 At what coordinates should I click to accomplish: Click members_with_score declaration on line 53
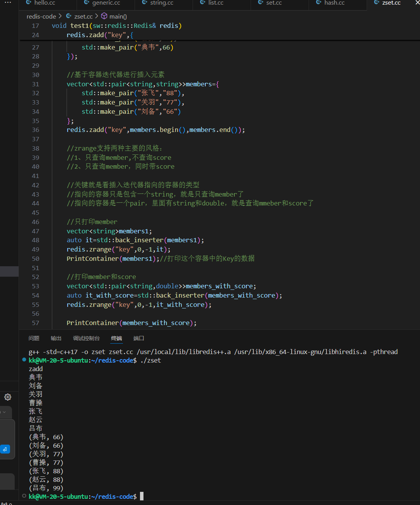point(161,286)
